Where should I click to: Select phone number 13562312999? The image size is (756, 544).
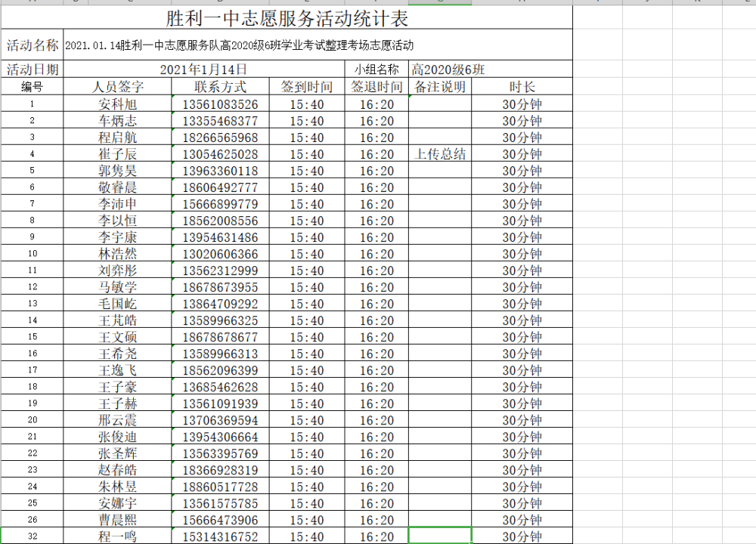click(x=220, y=270)
